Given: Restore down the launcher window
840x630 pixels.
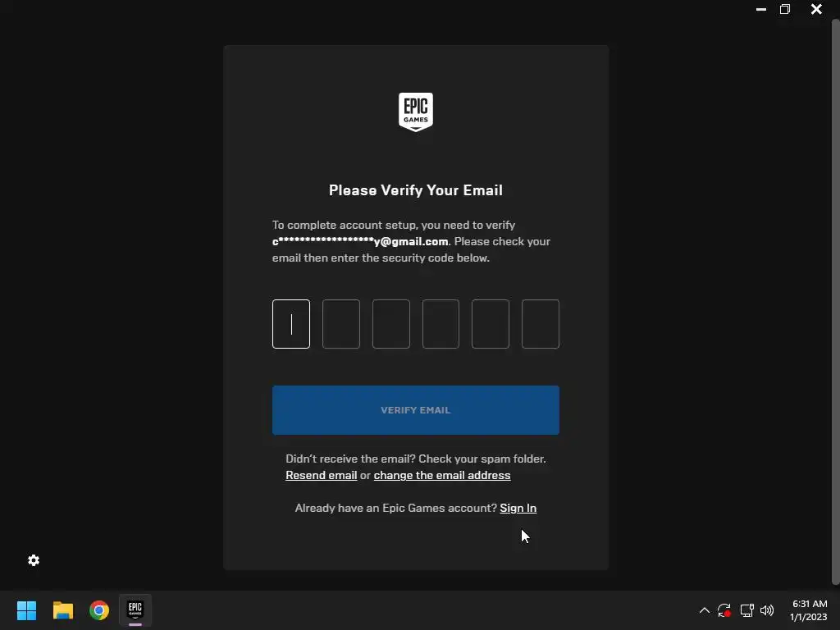Looking at the screenshot, I should pos(785,9).
